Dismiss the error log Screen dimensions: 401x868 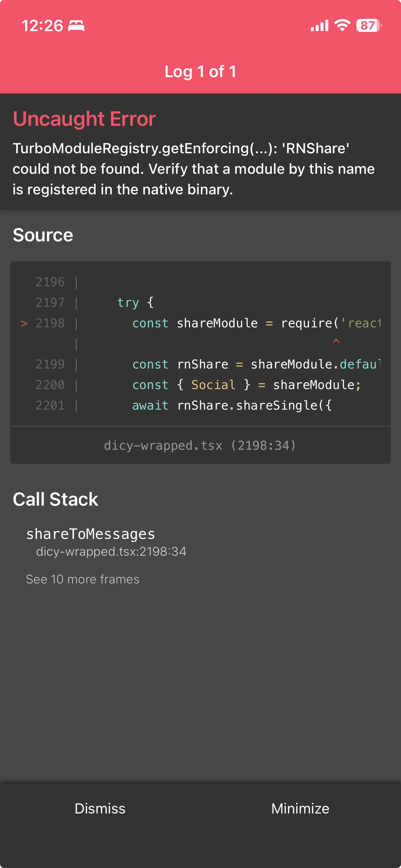pyautogui.click(x=100, y=808)
